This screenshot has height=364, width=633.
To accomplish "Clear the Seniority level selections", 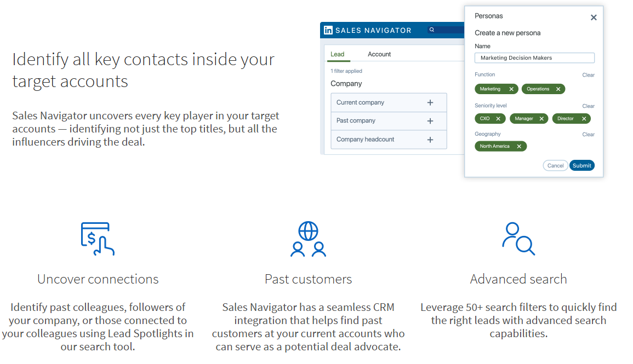I will [588, 106].
